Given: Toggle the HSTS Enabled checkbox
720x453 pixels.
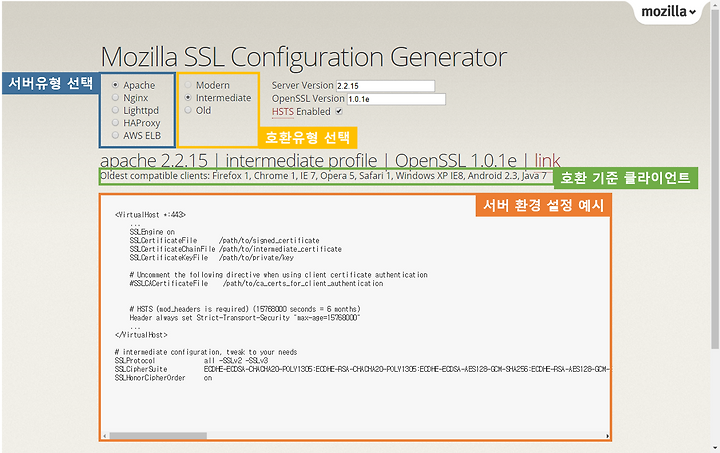Looking at the screenshot, I should click(339, 111).
